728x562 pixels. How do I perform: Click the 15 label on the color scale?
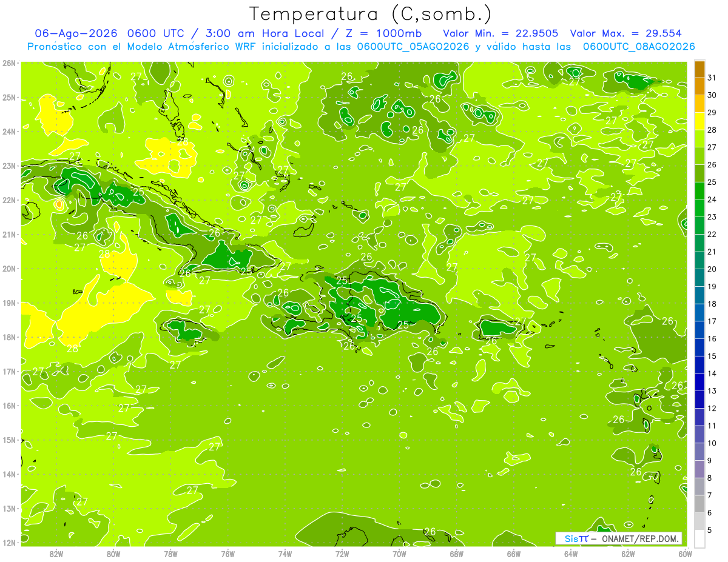[x=712, y=356]
